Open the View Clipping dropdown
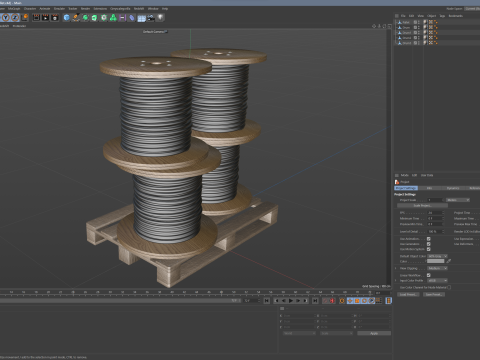The width and height of the screenshot is (480, 360). [437, 268]
